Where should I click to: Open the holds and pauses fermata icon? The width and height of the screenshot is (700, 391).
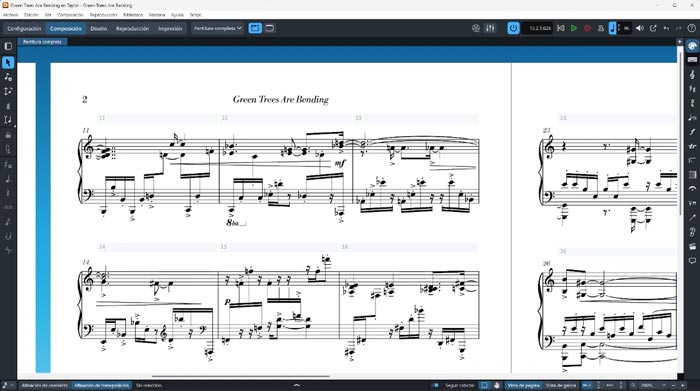pos(692,189)
